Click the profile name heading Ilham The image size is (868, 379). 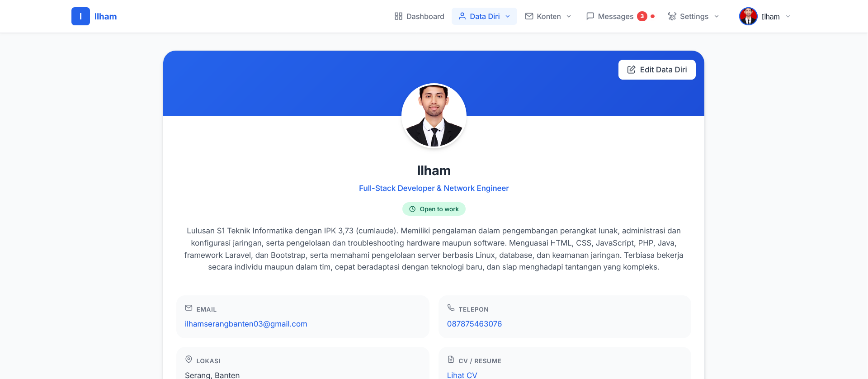(x=434, y=171)
